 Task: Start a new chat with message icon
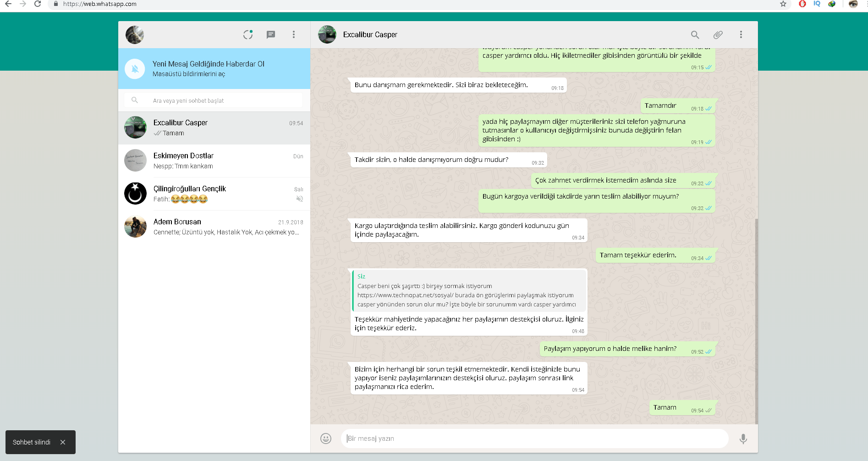click(271, 34)
